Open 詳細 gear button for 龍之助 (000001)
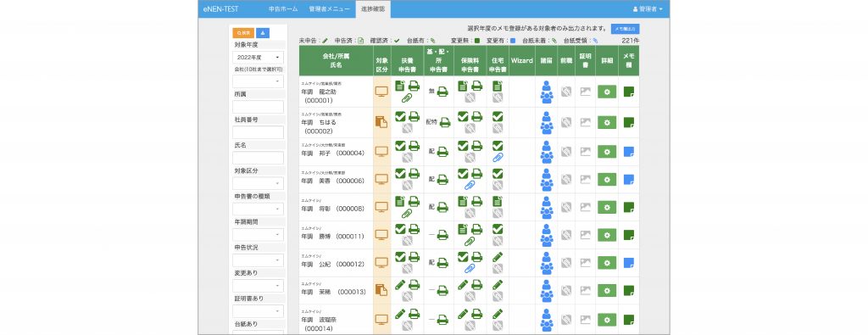 point(607,92)
